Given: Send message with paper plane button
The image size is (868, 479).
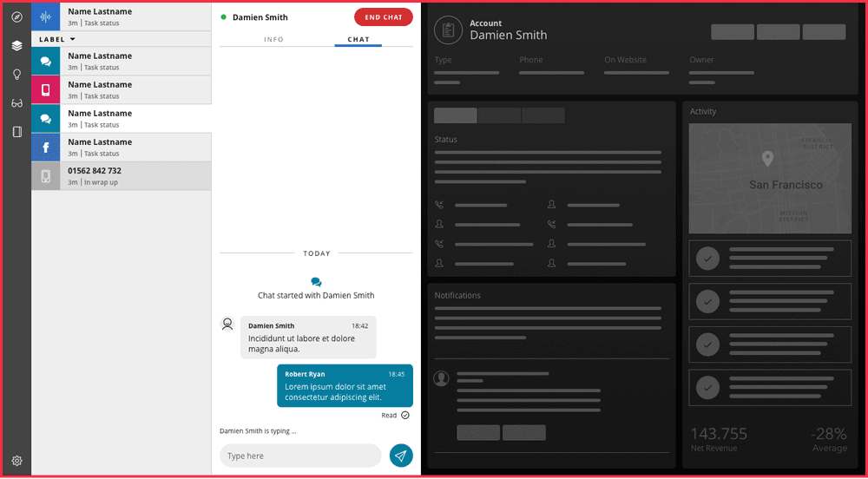Looking at the screenshot, I should pyautogui.click(x=401, y=456).
